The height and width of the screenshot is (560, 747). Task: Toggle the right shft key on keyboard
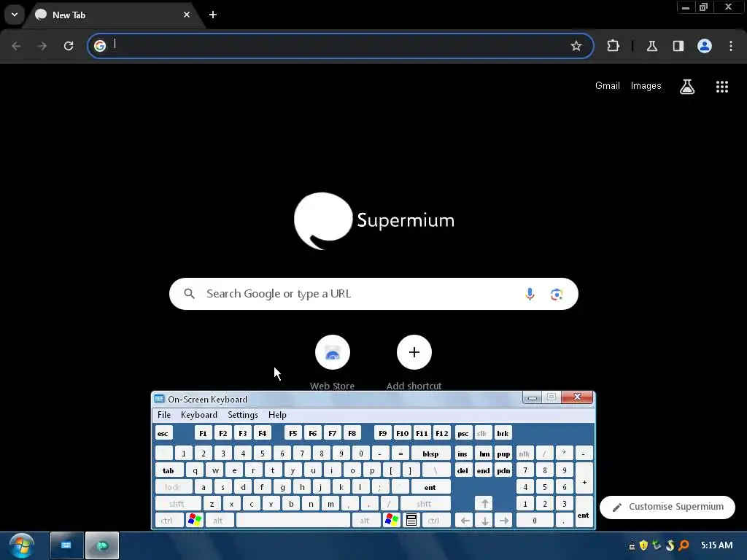424,504
